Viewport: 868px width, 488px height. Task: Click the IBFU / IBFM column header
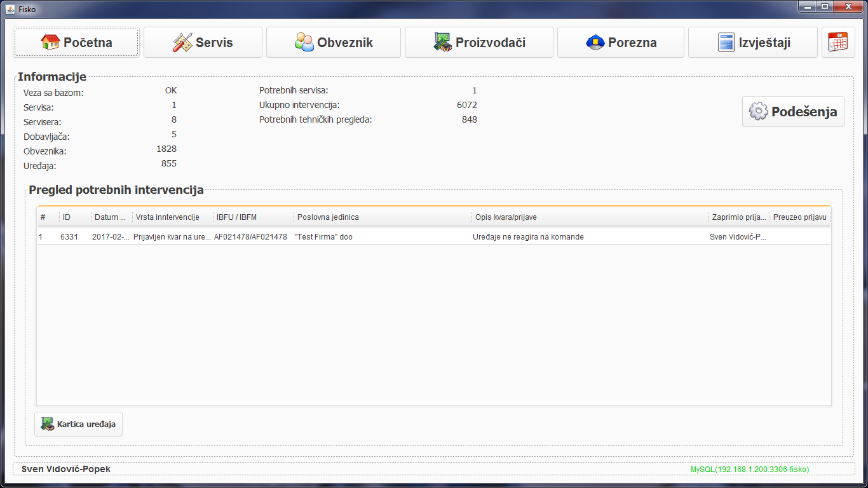coord(253,217)
